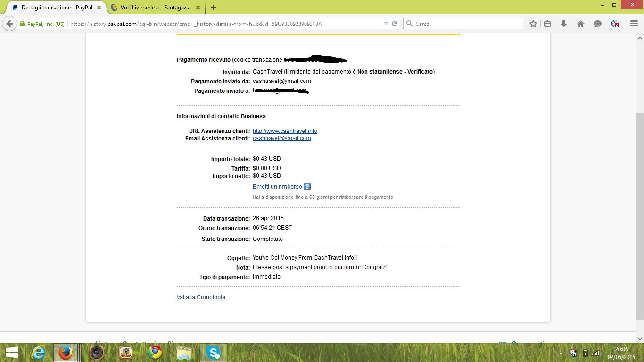
Task: Go back using the browser back arrow
Action: tap(9, 24)
